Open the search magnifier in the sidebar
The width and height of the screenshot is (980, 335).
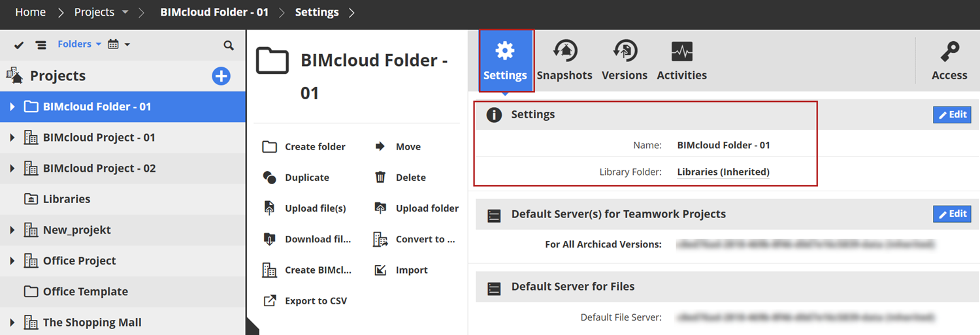(229, 45)
